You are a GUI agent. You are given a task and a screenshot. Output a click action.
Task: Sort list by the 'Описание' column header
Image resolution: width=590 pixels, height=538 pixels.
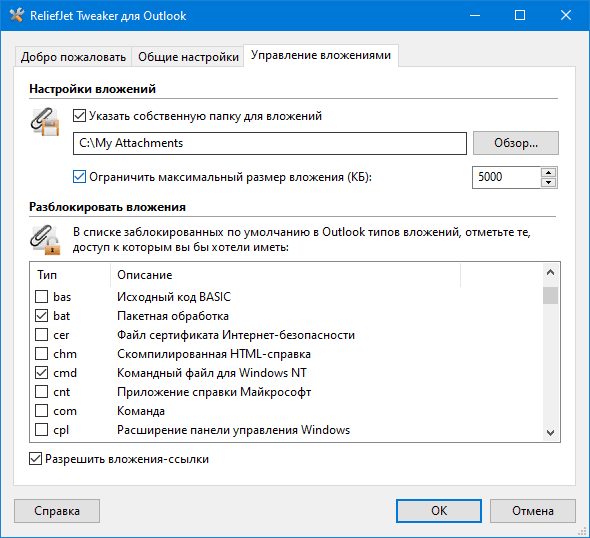(x=285, y=275)
